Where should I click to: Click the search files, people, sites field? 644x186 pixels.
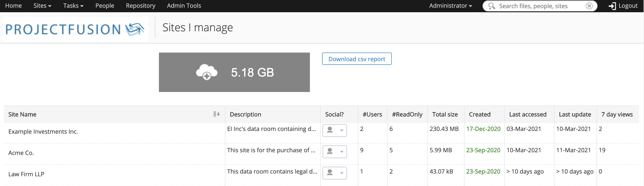point(540,6)
